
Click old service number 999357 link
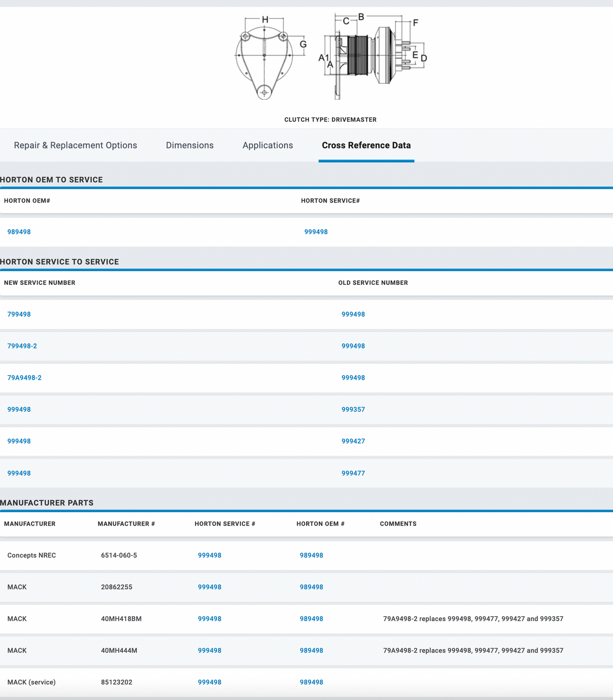coord(353,410)
